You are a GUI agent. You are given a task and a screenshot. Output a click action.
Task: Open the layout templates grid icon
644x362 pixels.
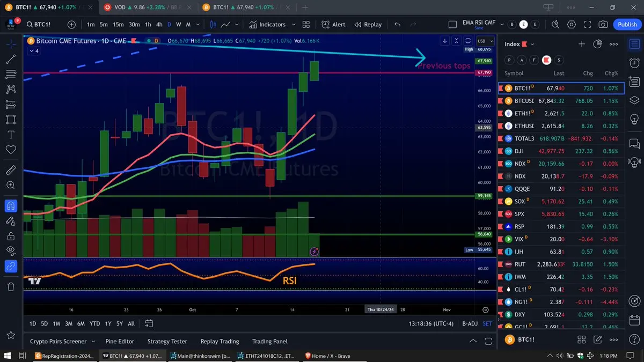306,24
